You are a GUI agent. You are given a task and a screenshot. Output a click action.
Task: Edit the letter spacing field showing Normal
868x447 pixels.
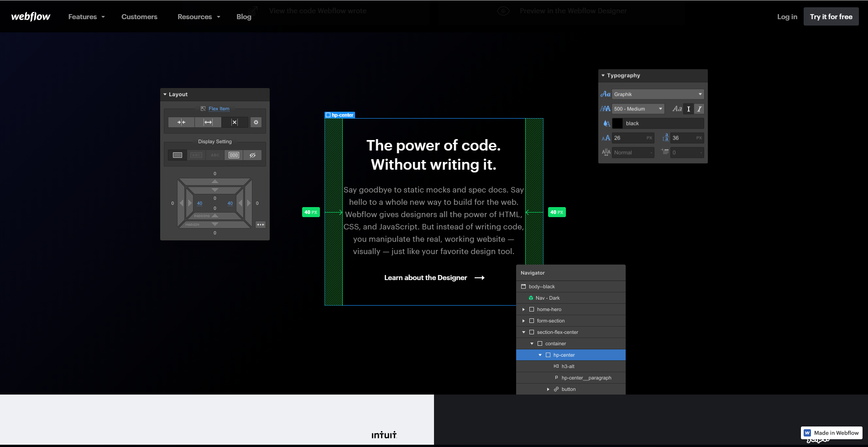[x=633, y=152]
